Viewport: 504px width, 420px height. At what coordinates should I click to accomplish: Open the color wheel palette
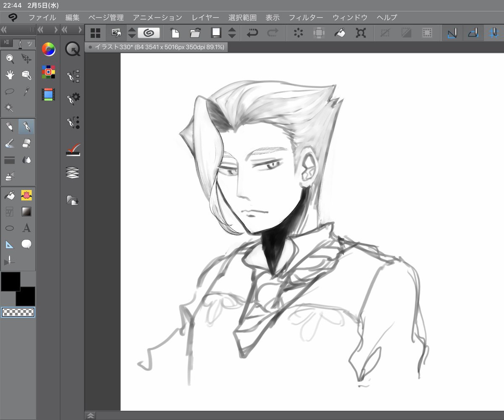pyautogui.click(x=49, y=50)
